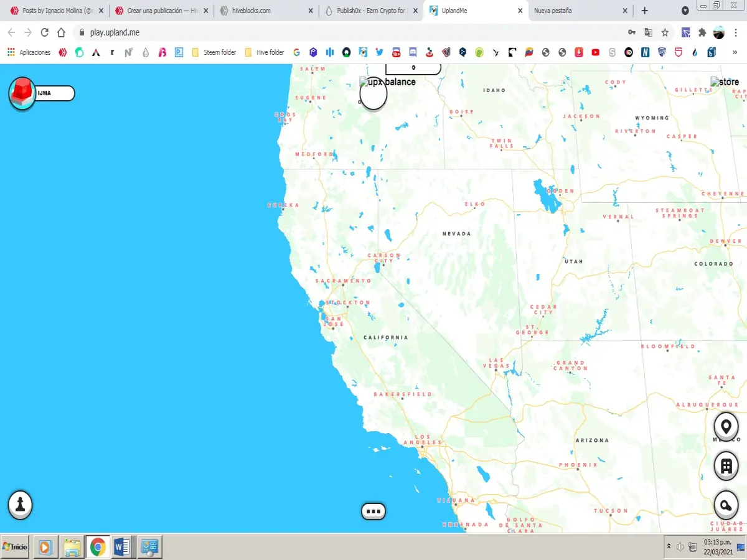Bookmark this page with star
The width and height of the screenshot is (747, 560).
pos(665,32)
